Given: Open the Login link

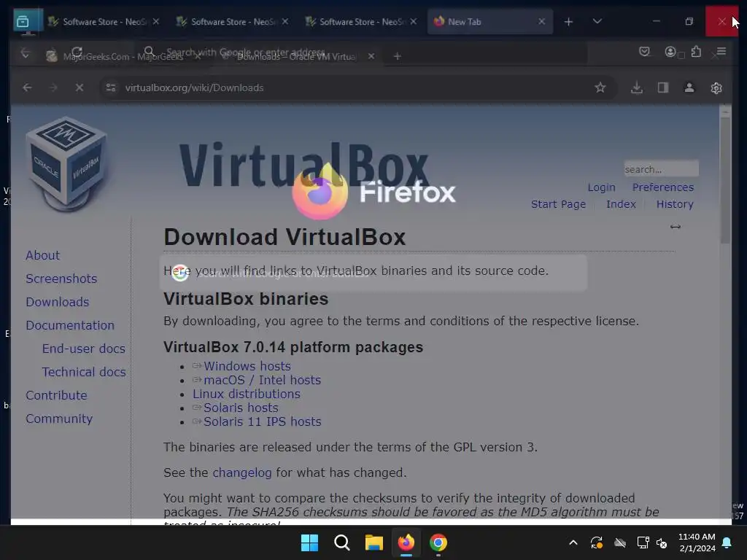Looking at the screenshot, I should (601, 187).
